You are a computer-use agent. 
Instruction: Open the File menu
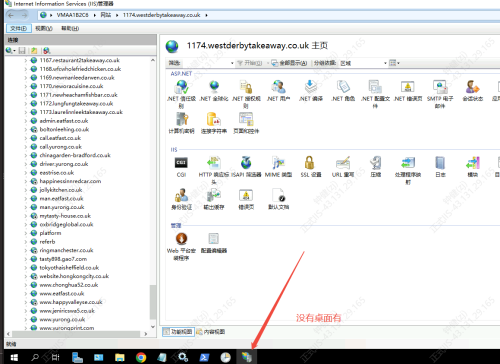19,28
